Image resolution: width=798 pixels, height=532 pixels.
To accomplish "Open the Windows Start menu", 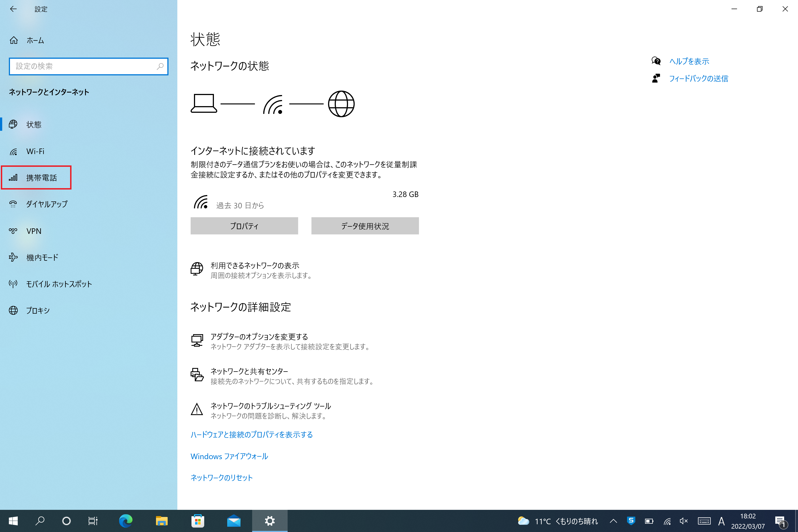I will [13, 521].
